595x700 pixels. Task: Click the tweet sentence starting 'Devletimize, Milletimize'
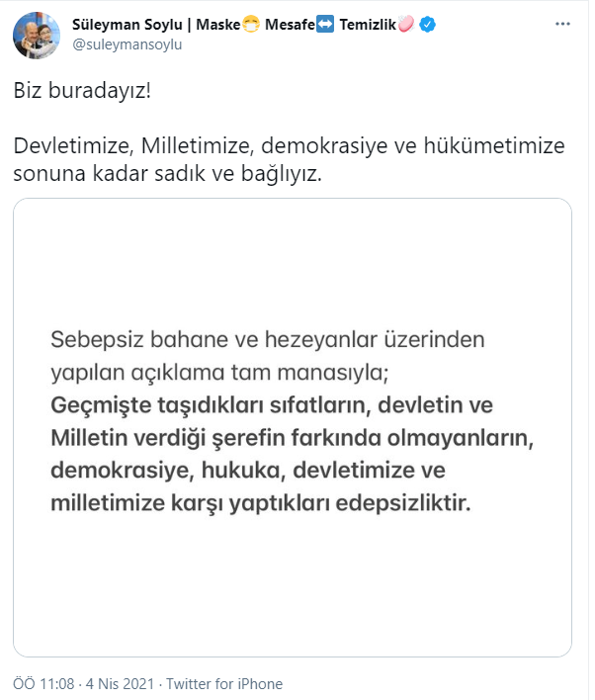(x=289, y=146)
